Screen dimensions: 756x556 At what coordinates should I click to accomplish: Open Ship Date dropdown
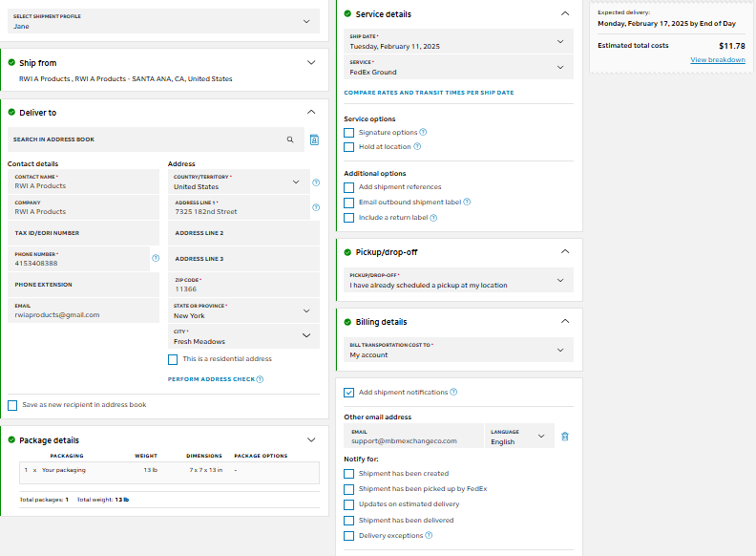coord(458,41)
